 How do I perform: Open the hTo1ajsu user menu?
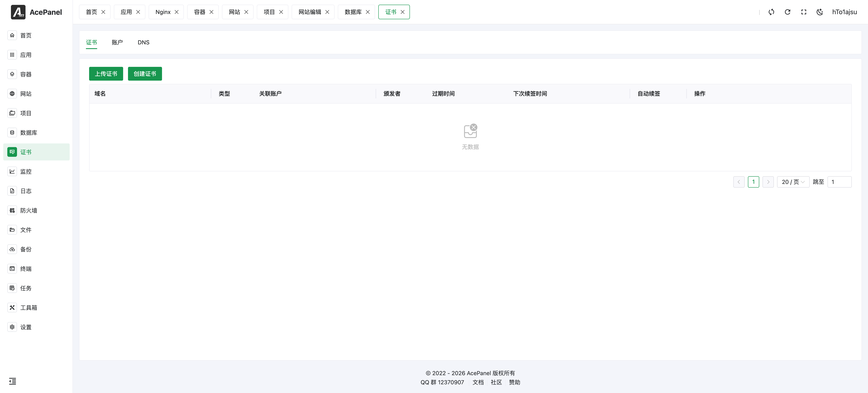pyautogui.click(x=844, y=12)
